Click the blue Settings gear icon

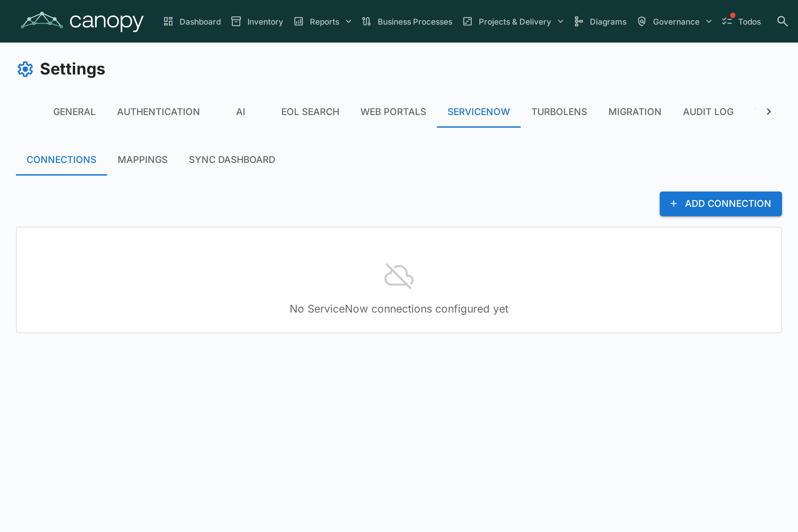(26, 69)
